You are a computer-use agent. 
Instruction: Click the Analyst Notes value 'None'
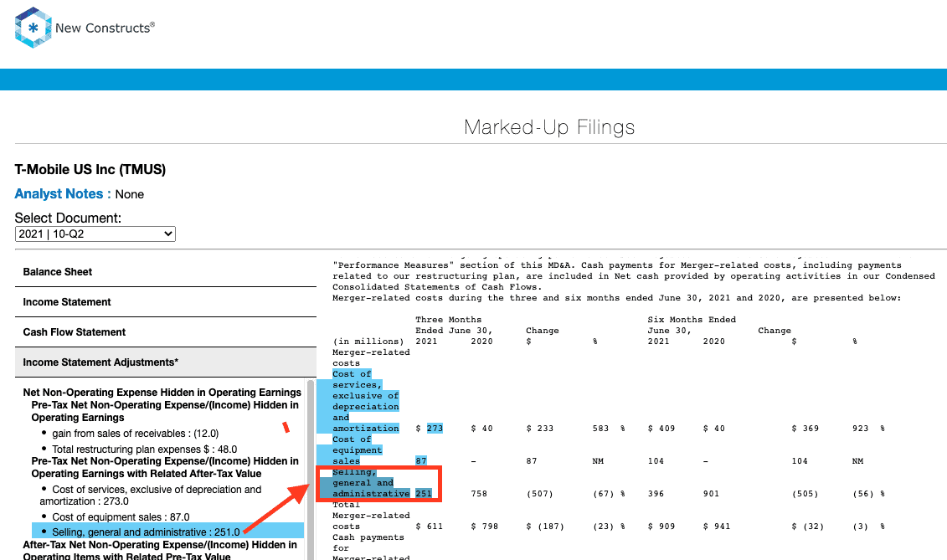coord(129,194)
